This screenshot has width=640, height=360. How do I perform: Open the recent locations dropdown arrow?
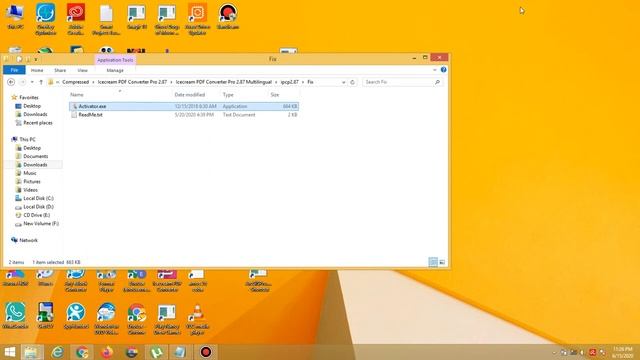(x=32, y=82)
